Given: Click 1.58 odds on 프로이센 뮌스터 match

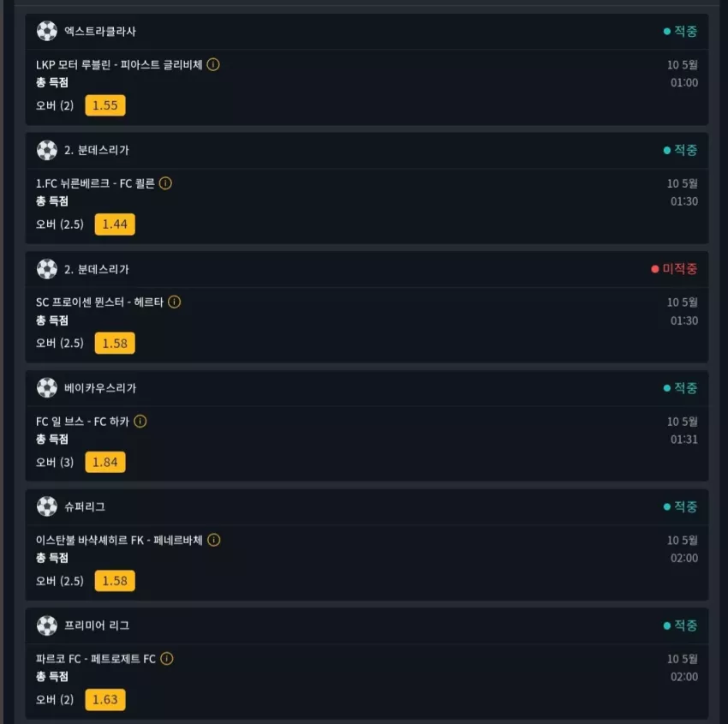Looking at the screenshot, I should pos(115,344).
